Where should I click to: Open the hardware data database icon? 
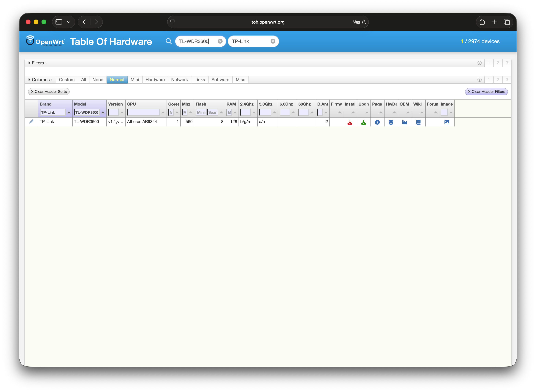click(x=391, y=122)
